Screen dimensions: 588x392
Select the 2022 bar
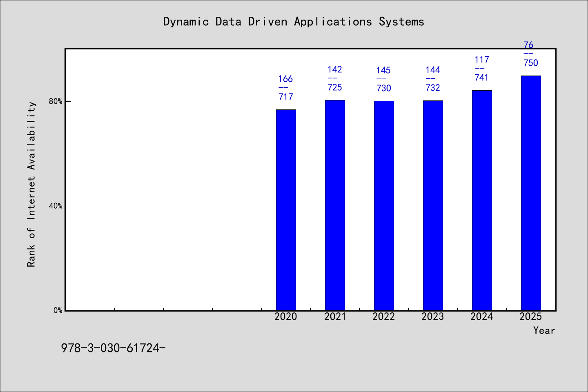[x=384, y=206]
